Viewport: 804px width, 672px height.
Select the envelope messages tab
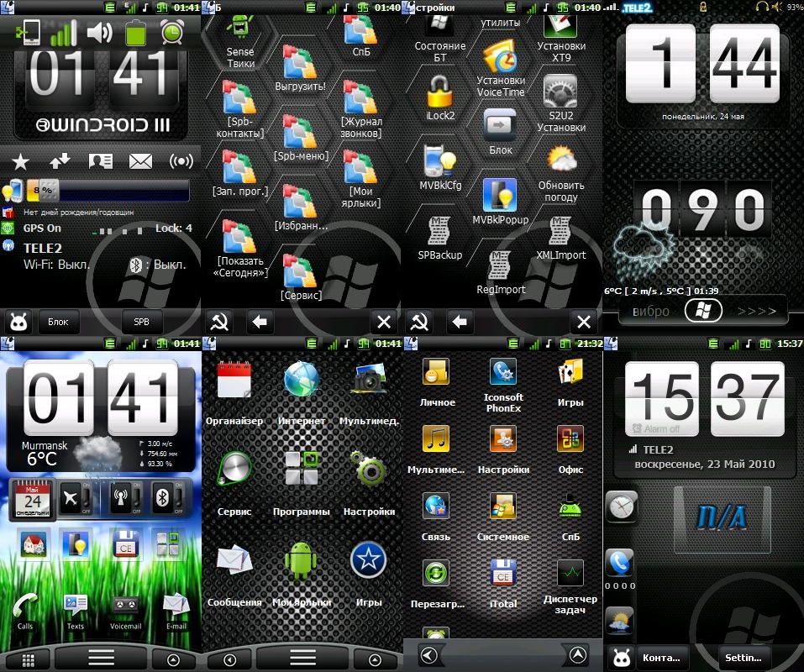coord(140,160)
